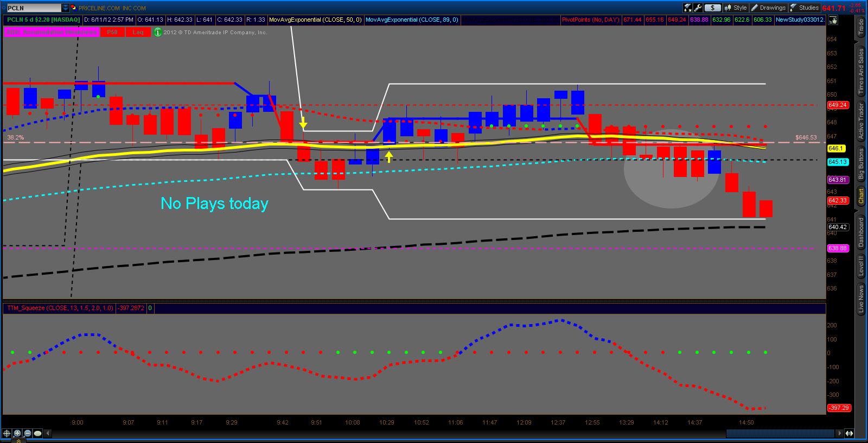Click the green info icon

157,32
